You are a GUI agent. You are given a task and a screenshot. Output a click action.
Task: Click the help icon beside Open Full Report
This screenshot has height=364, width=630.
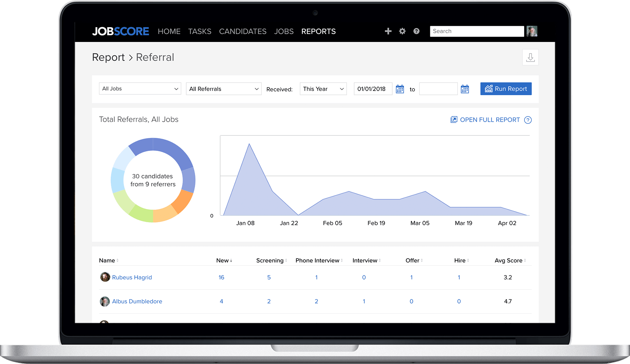pyautogui.click(x=528, y=120)
